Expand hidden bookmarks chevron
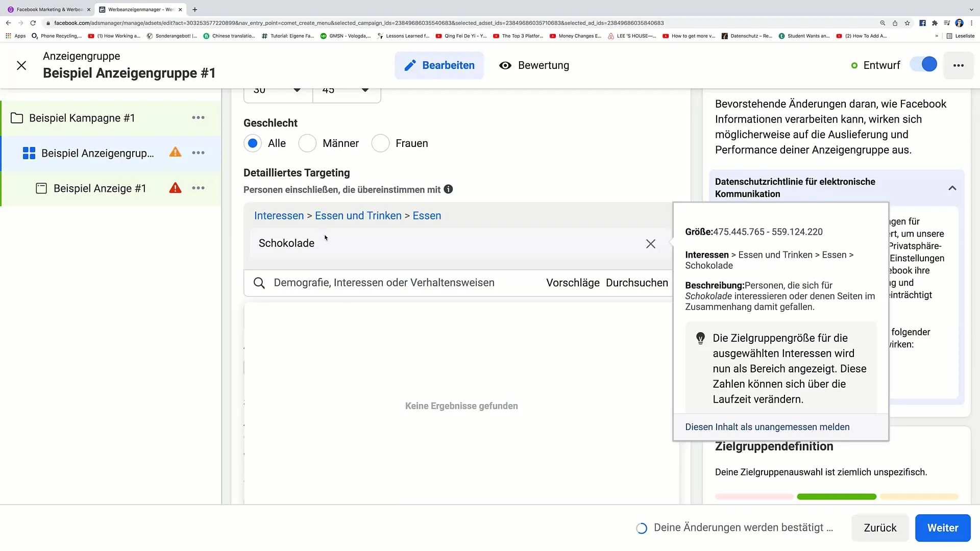 click(937, 36)
